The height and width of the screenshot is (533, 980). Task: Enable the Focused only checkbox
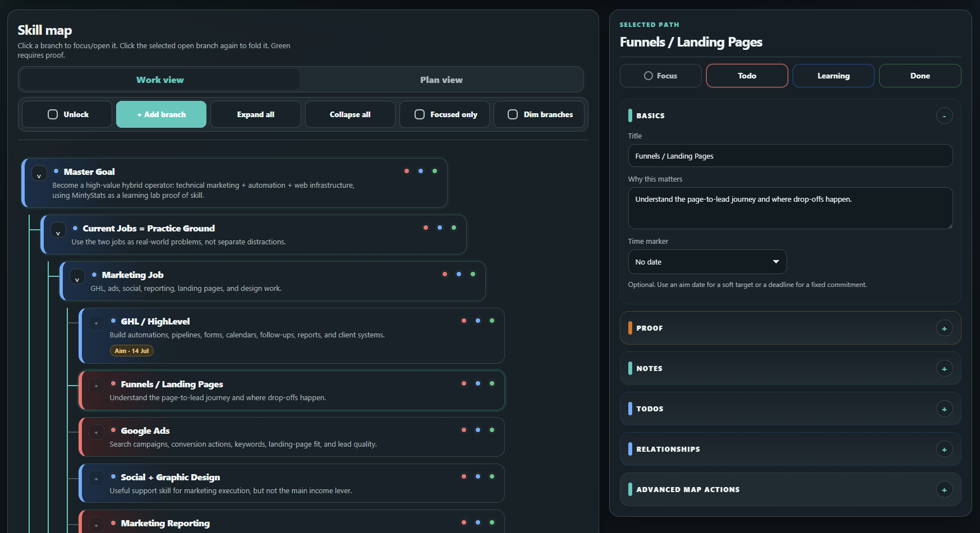420,114
